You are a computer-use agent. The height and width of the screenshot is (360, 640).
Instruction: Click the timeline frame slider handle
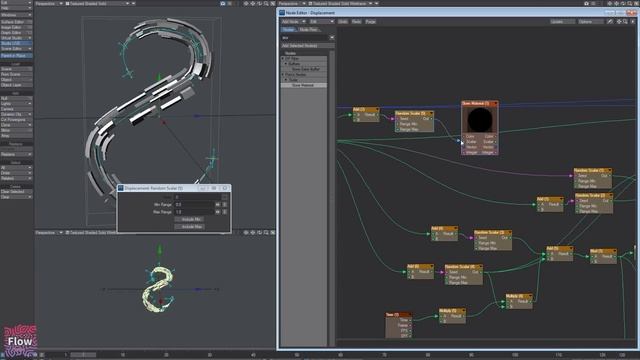[x=83, y=355]
